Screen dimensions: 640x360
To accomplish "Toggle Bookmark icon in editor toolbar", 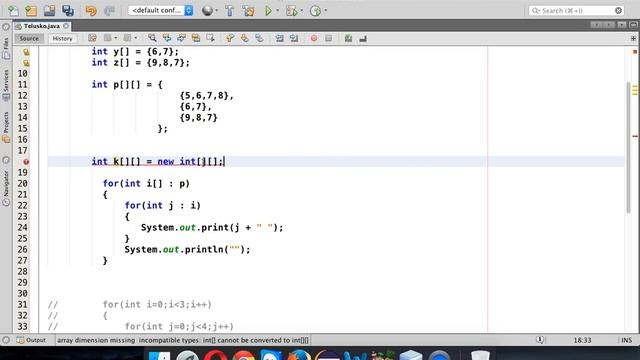I will 259,38.
